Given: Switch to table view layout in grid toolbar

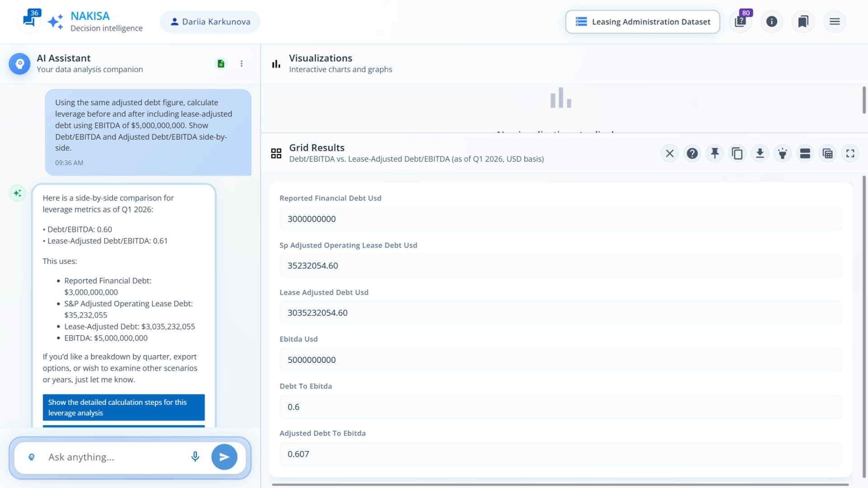Looking at the screenshot, I should coord(828,154).
